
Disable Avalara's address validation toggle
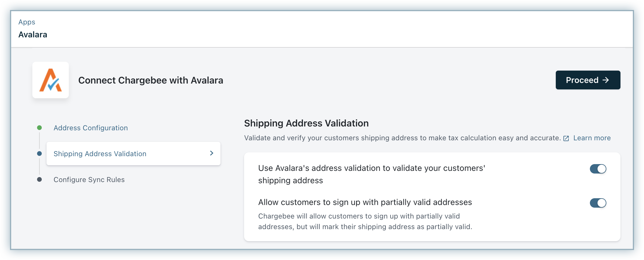pyautogui.click(x=598, y=169)
